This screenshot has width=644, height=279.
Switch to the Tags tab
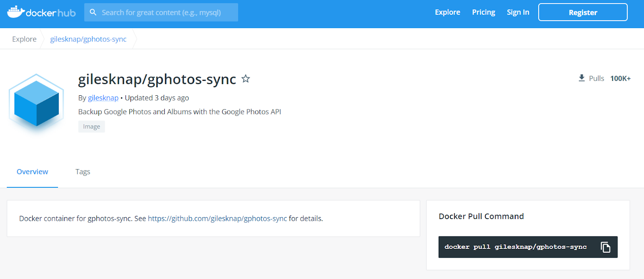[x=83, y=172]
